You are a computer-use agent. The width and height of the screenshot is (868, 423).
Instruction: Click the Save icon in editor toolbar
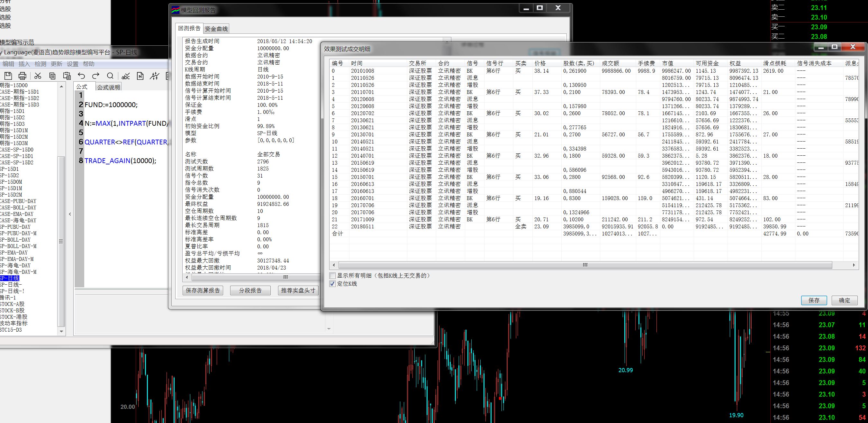[8, 76]
